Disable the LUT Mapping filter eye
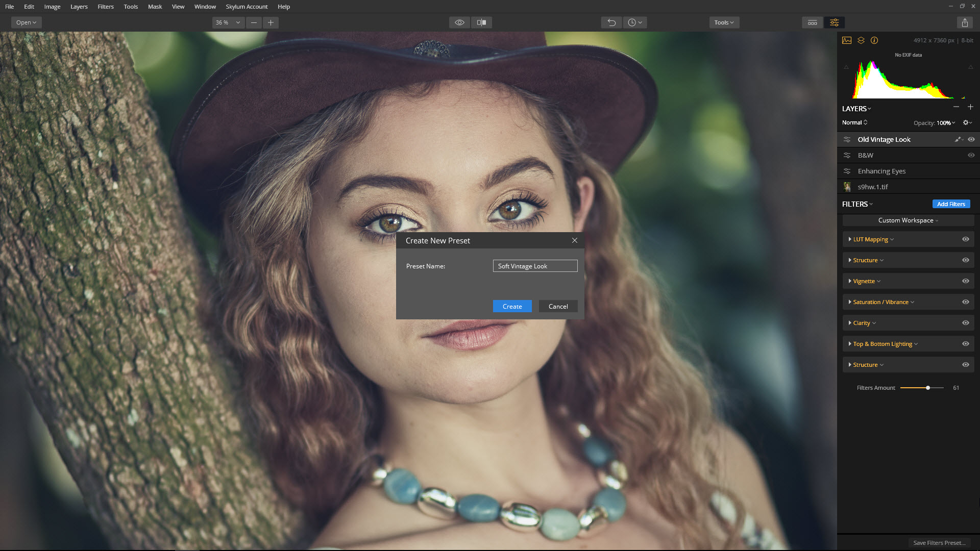Screen dimensions: 980x551 pos(965,239)
